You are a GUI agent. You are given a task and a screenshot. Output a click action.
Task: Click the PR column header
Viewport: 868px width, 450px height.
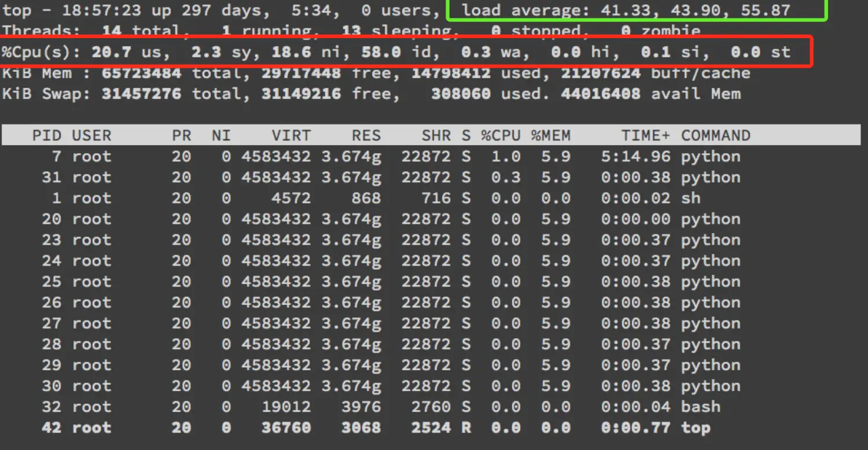(x=182, y=135)
